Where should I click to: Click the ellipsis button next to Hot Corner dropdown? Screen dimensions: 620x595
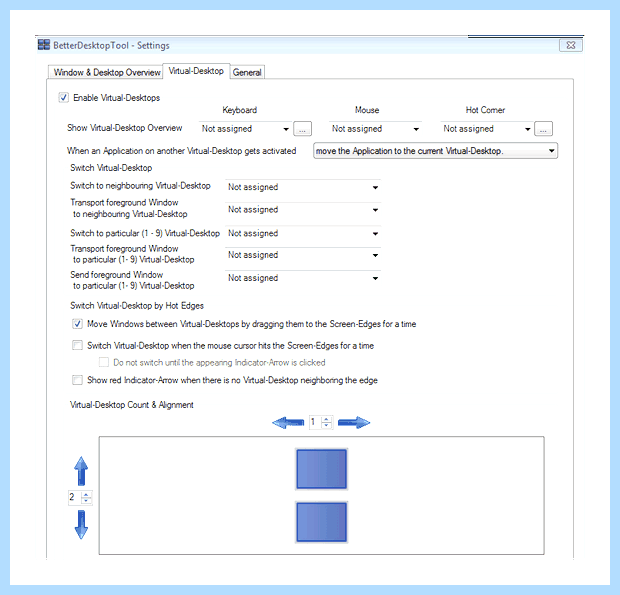pos(543,129)
